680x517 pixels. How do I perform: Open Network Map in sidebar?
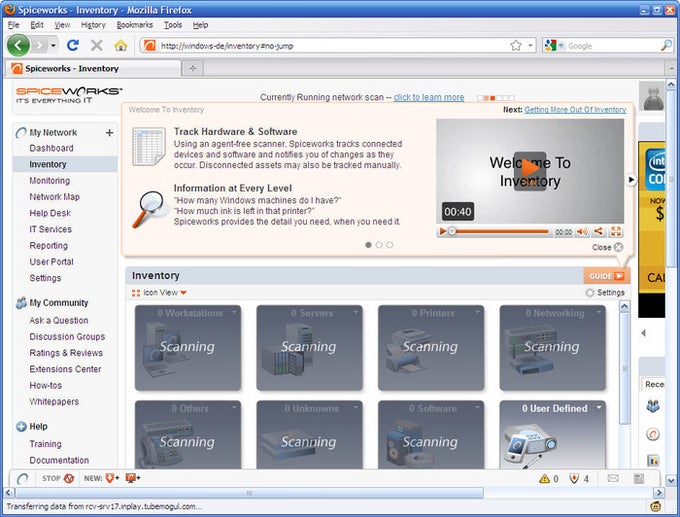point(54,197)
